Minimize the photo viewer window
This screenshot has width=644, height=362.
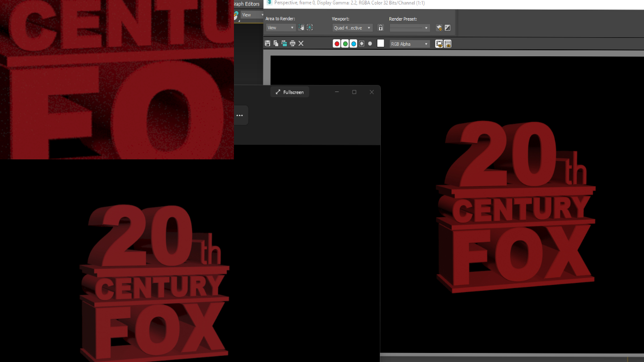pyautogui.click(x=337, y=92)
